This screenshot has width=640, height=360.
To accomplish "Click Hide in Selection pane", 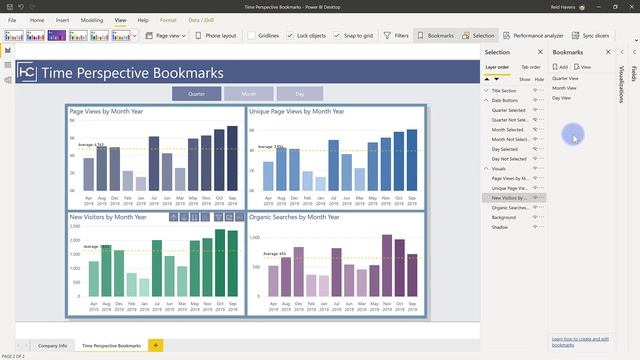I will (x=539, y=79).
